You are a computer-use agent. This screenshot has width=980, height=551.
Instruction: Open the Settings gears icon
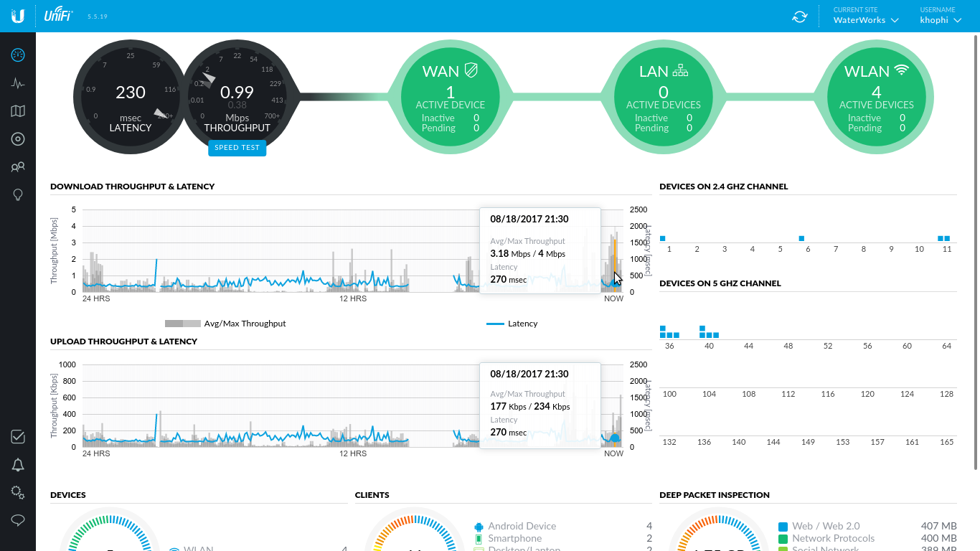tap(18, 492)
